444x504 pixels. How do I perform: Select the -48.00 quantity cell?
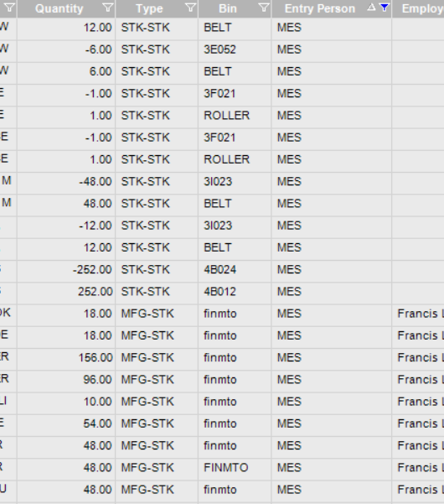(x=66, y=182)
